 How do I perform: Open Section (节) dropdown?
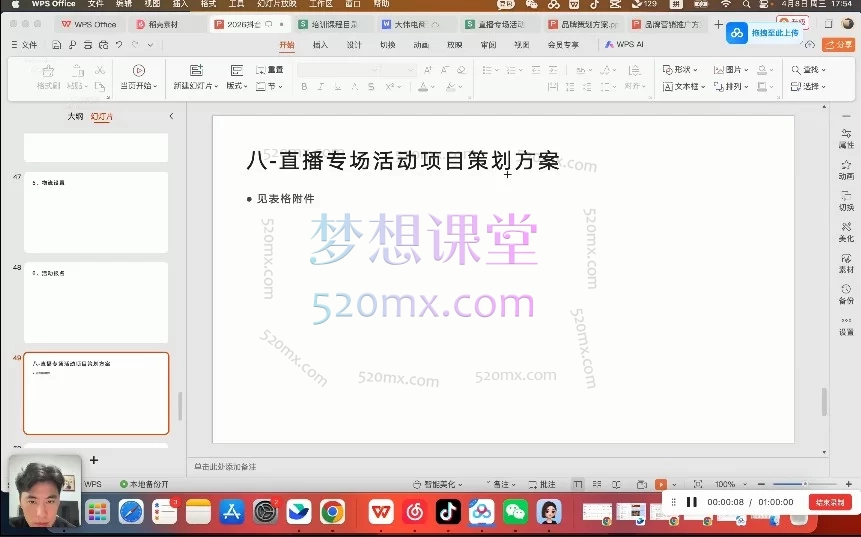[x=270, y=87]
